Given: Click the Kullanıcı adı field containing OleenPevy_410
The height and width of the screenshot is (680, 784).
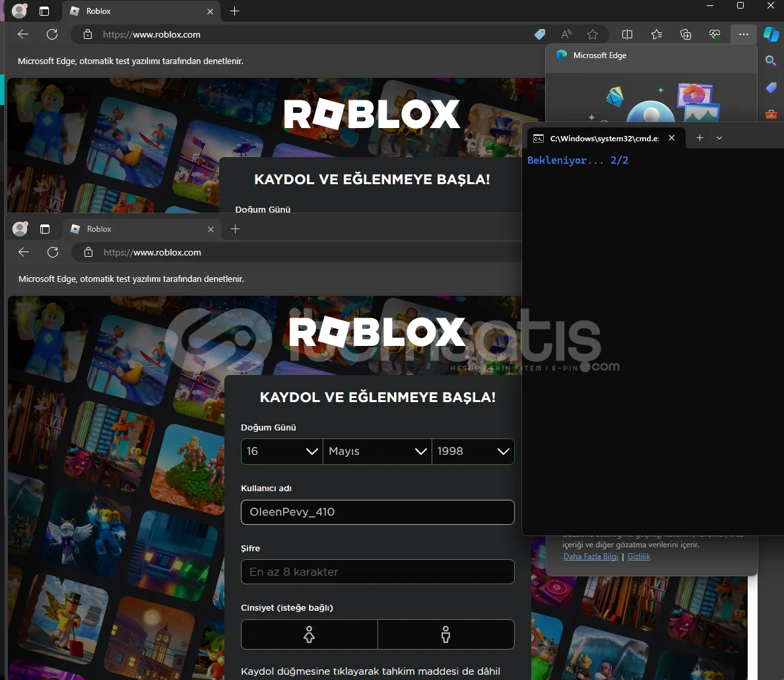Looking at the screenshot, I should point(377,512).
